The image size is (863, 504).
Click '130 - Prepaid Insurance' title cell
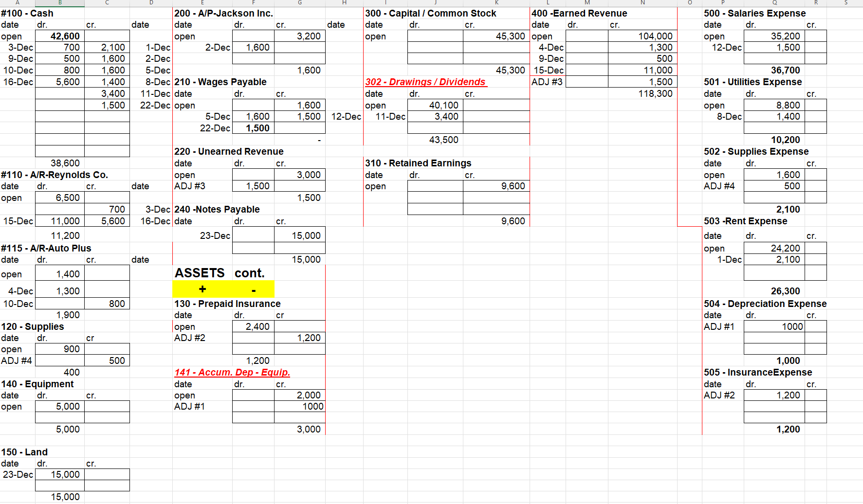pyautogui.click(x=227, y=304)
